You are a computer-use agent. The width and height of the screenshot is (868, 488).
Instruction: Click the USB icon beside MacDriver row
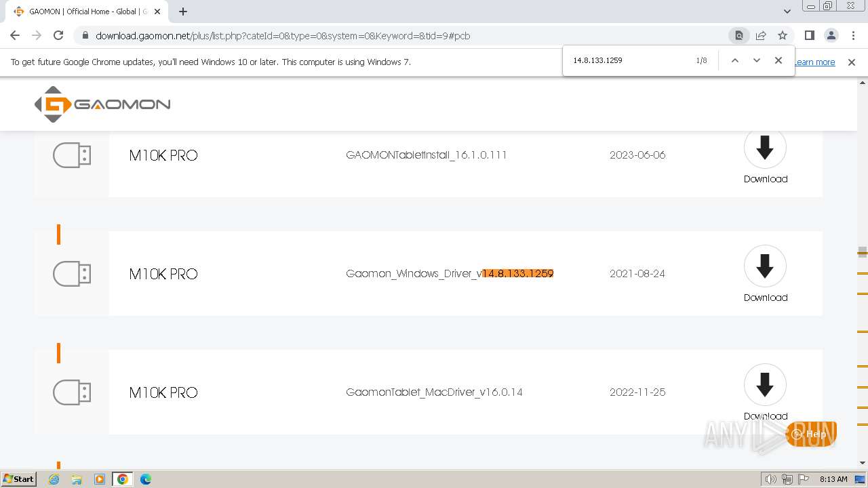point(72,392)
